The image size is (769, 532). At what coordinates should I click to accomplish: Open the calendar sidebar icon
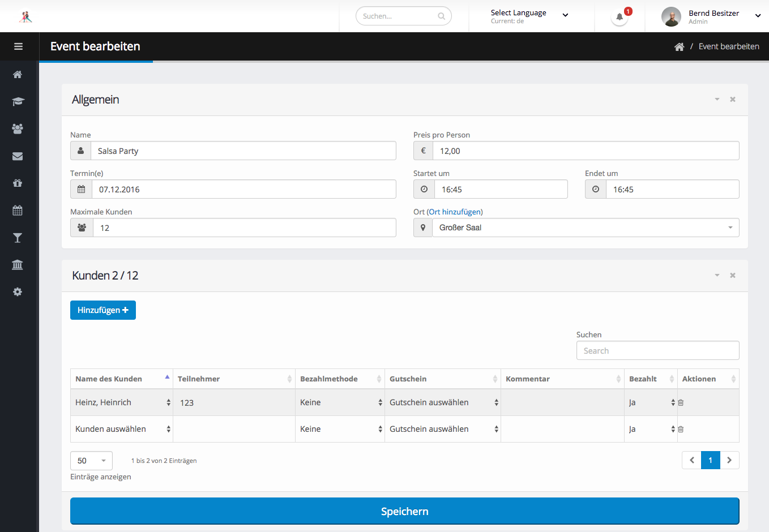[18, 211]
